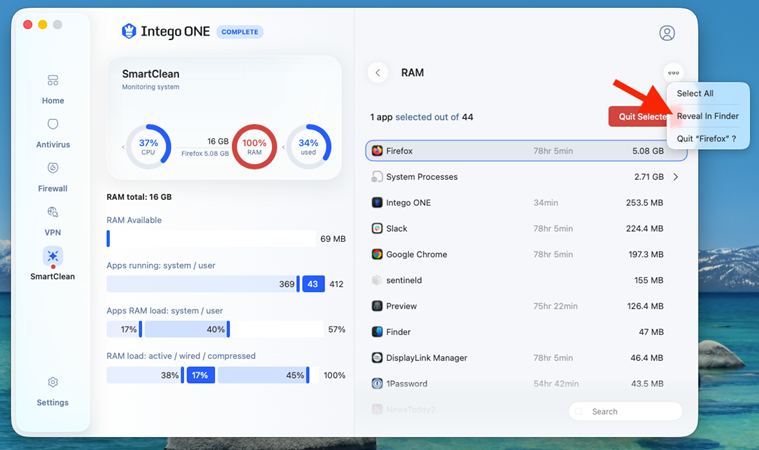Click the Google Chrome app icon

coord(377,254)
